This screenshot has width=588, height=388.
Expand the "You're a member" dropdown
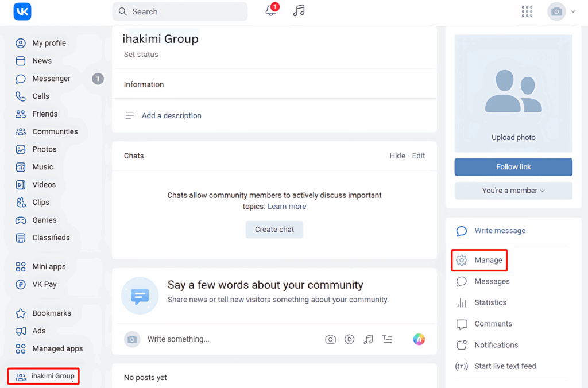click(x=513, y=191)
